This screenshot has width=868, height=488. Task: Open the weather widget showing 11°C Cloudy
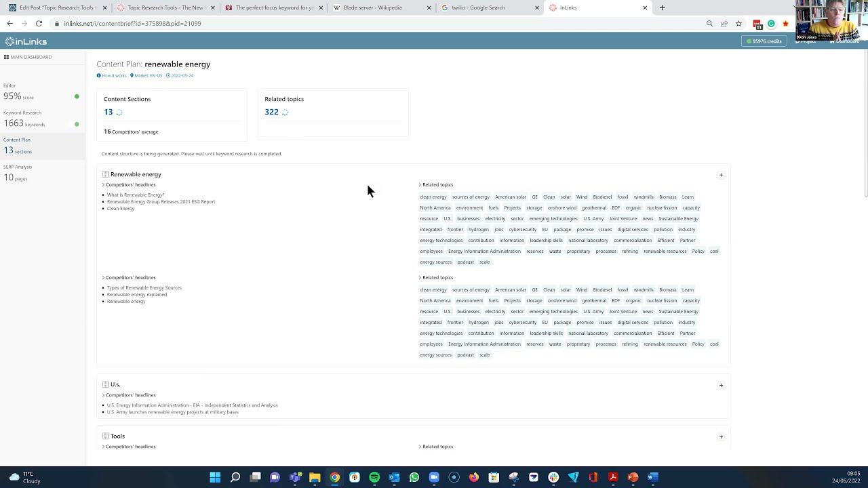[25, 477]
